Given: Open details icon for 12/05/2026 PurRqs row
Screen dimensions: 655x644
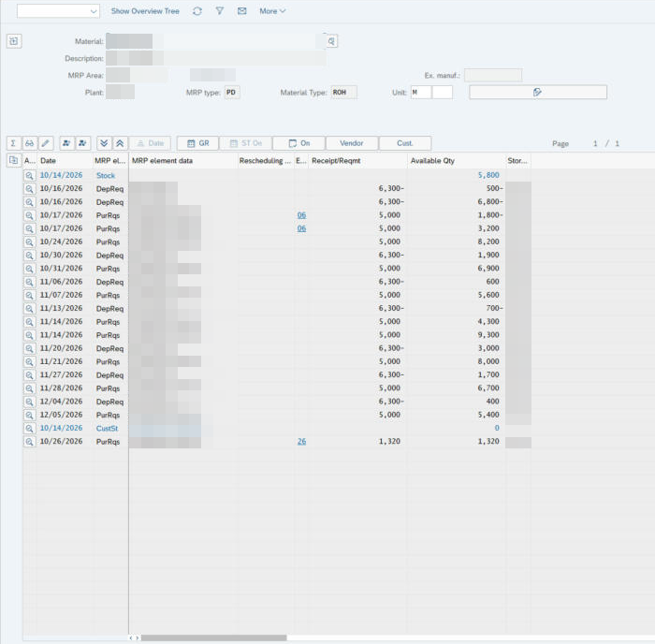Looking at the screenshot, I should click(x=29, y=415).
